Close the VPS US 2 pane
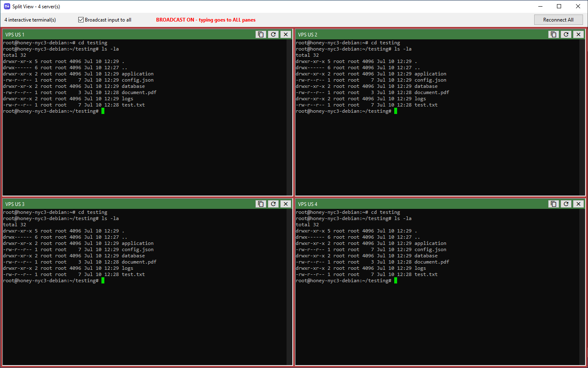 [578, 34]
